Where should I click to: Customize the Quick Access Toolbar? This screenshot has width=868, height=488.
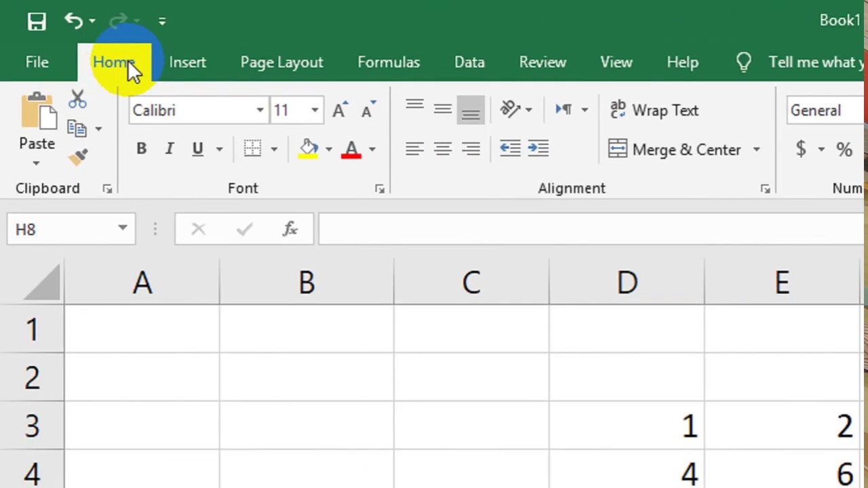coord(162,22)
